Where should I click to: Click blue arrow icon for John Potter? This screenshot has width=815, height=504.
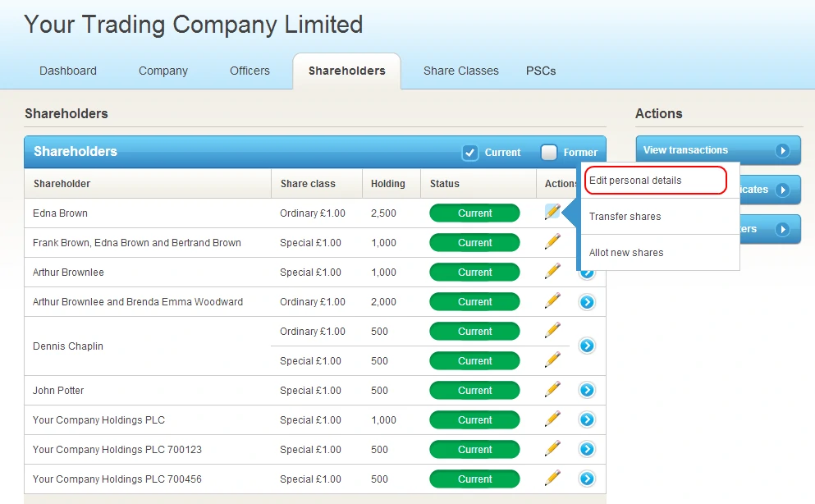click(x=587, y=390)
